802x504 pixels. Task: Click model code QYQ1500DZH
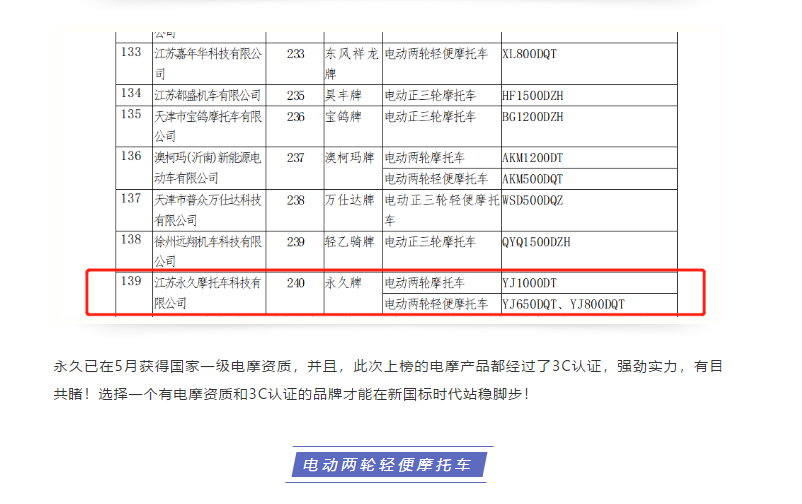click(536, 242)
